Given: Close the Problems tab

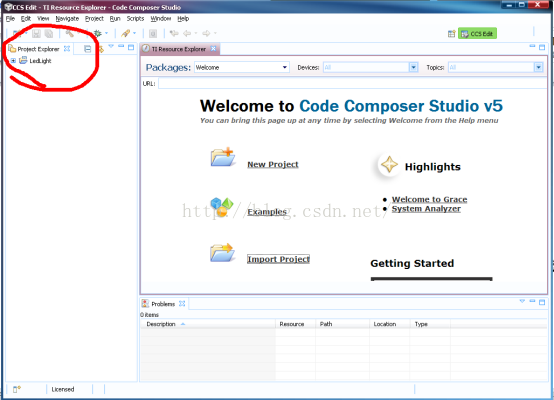Looking at the screenshot, I should pos(182,304).
